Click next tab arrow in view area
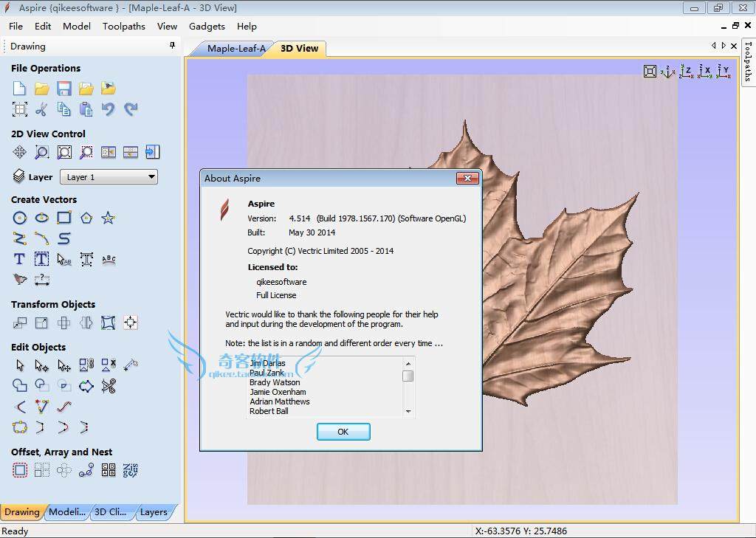The height and width of the screenshot is (538, 756). coord(724,45)
